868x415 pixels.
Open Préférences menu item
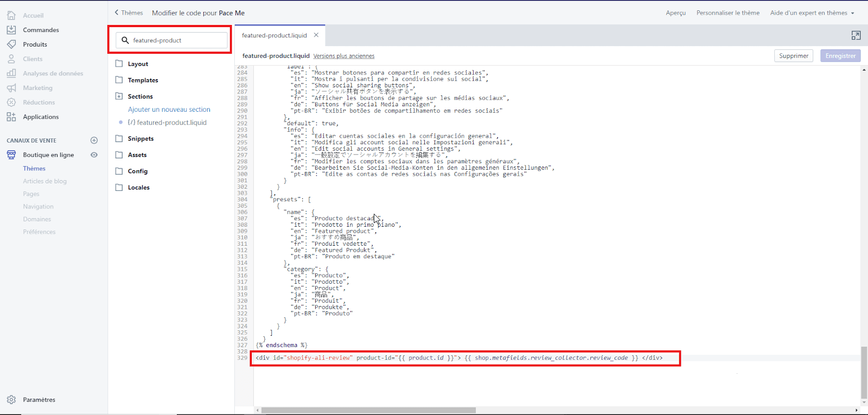click(39, 232)
